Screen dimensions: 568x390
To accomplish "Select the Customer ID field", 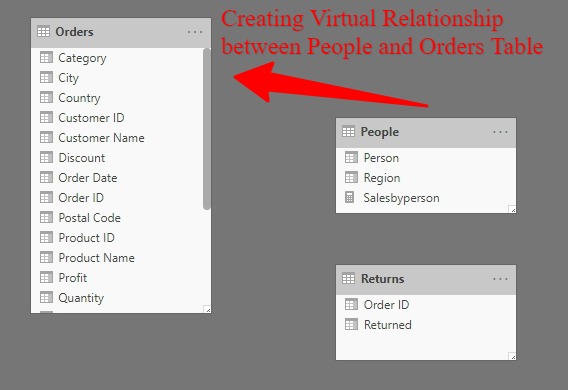I will 91,118.
